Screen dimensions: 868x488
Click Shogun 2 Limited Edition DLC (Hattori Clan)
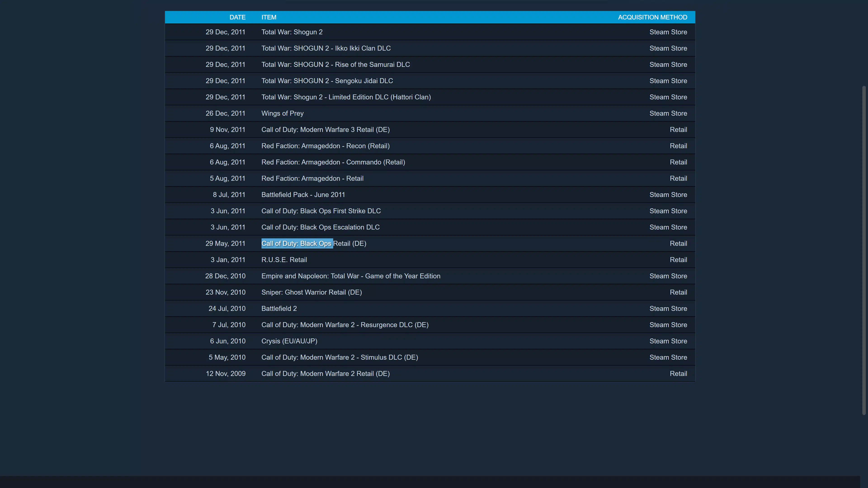pyautogui.click(x=346, y=97)
